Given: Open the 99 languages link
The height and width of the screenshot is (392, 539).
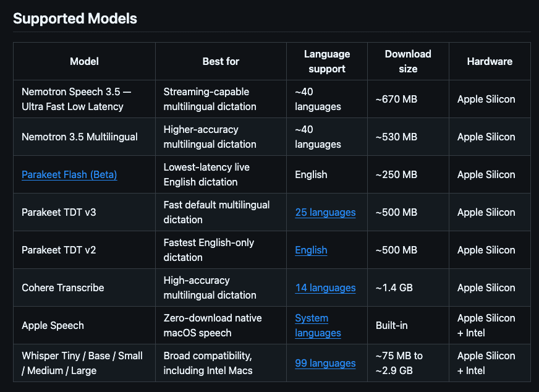Looking at the screenshot, I should click(x=325, y=363).
